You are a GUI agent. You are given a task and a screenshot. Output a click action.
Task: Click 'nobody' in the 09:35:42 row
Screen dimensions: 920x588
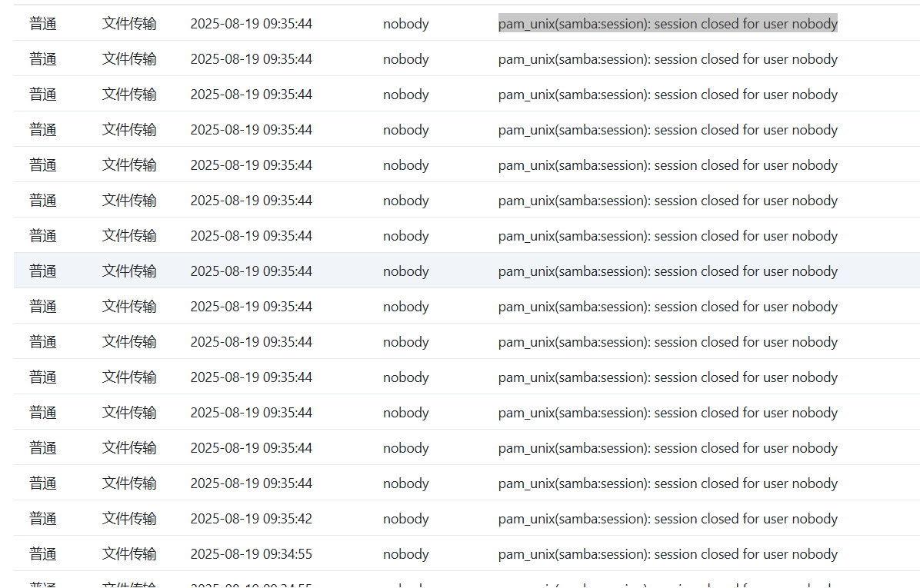tap(406, 519)
